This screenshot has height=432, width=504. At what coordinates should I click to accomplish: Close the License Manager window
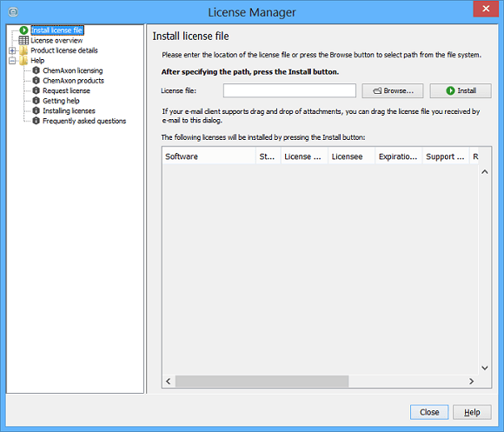coord(486,9)
